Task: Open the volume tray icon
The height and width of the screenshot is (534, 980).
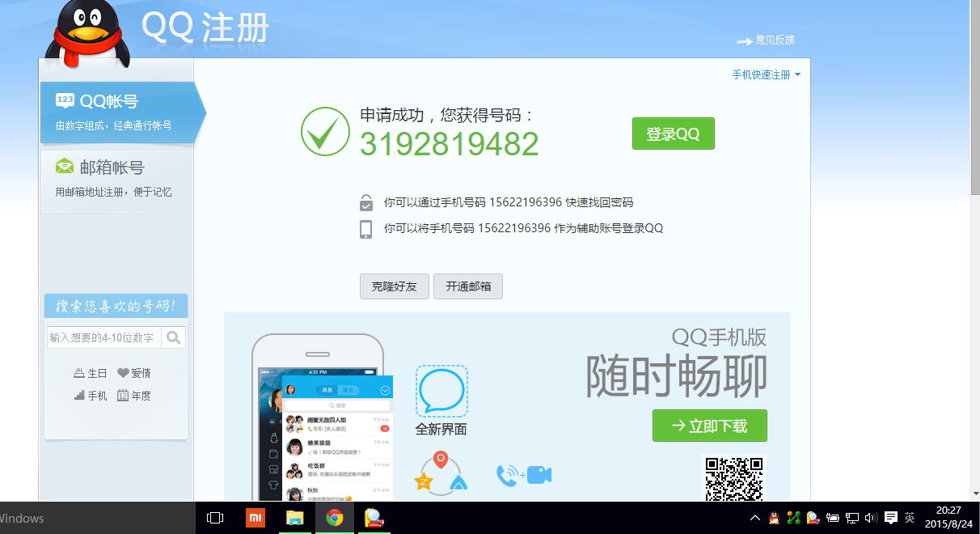Action: coord(871,518)
